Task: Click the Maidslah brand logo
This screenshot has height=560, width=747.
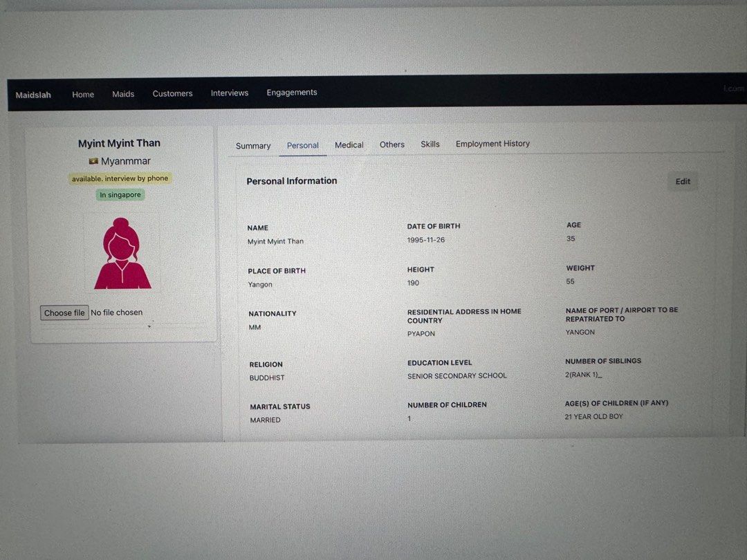Action: coord(33,95)
